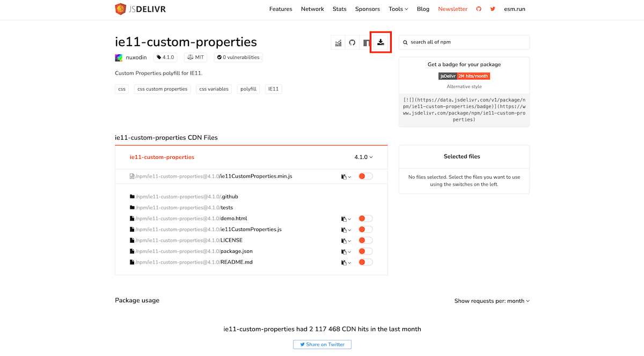The height and width of the screenshot is (356, 644).
Task: Toggle the README.md file switch
Action: click(x=365, y=262)
